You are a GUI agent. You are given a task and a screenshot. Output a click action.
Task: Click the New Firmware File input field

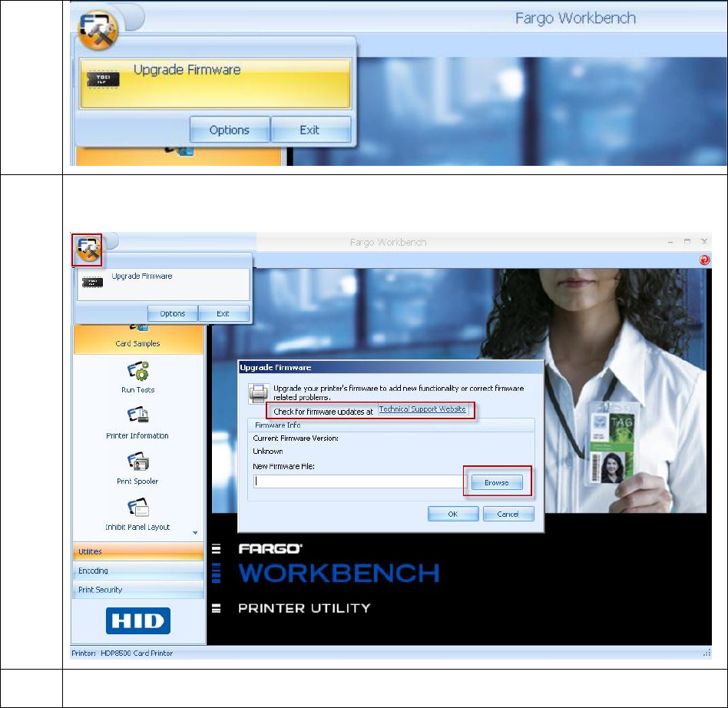coord(359,481)
